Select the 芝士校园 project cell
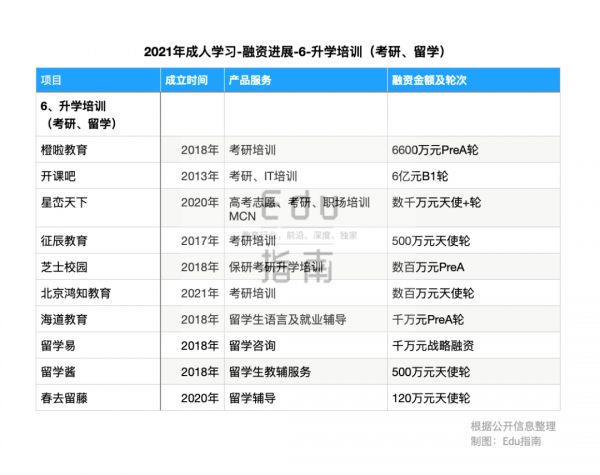Viewport: 600px width, 475px height. coord(63,267)
